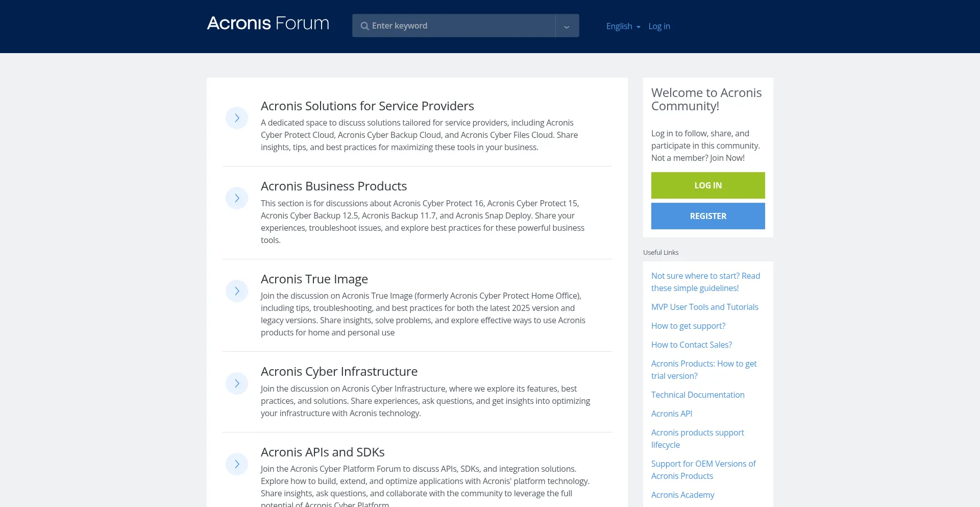The width and height of the screenshot is (980, 507).
Task: Open the simple guidelines link
Action: coord(705,282)
